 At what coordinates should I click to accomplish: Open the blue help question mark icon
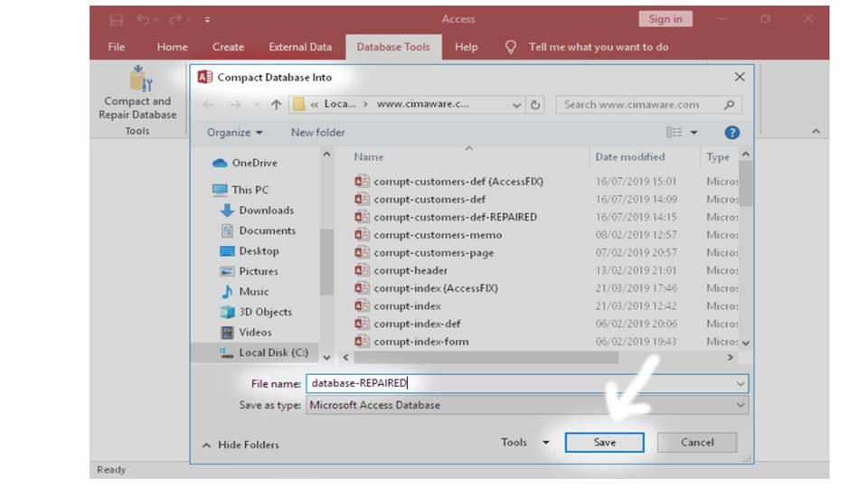click(x=731, y=132)
